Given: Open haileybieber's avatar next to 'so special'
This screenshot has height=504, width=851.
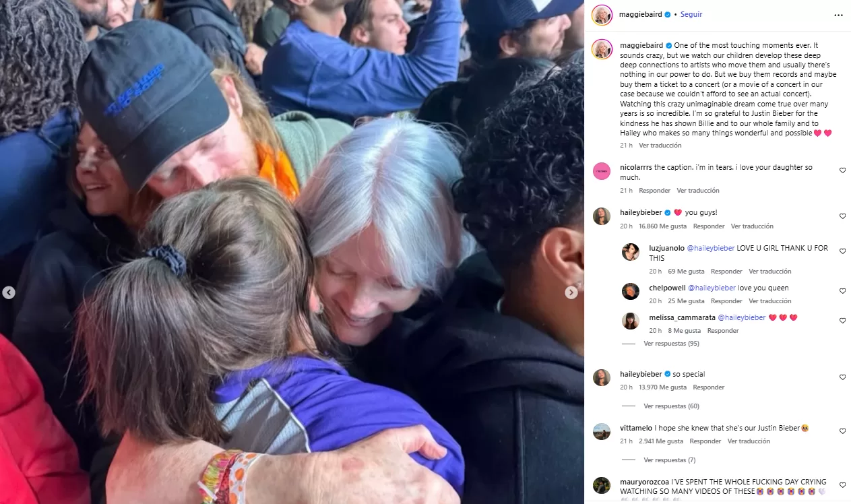Looking at the screenshot, I should [602, 377].
